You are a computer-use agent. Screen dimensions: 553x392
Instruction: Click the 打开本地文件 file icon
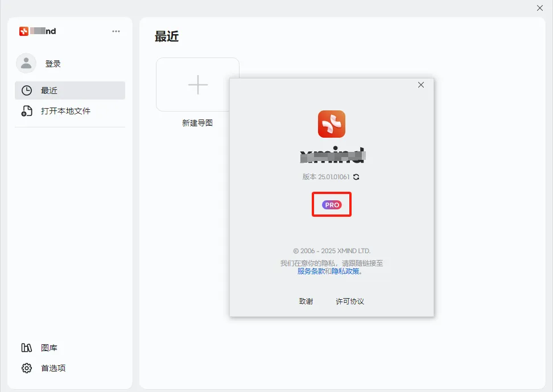pyautogui.click(x=26, y=111)
